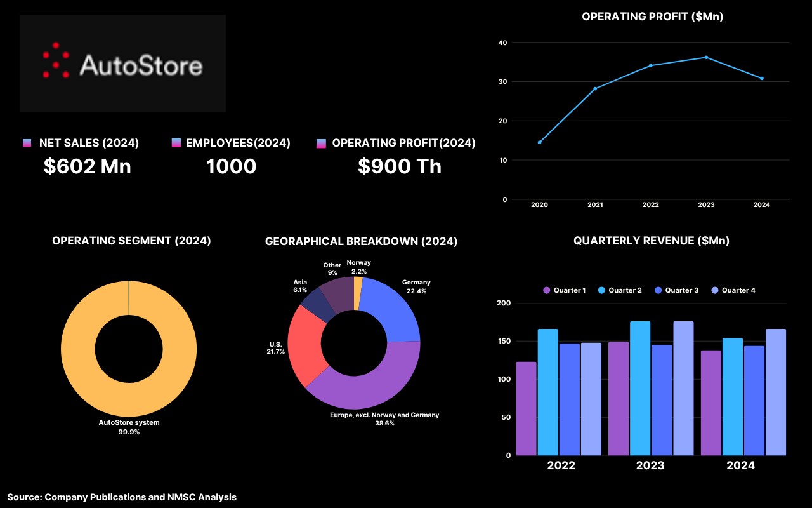Viewport: 812px width, 508px height.
Task: Click the 2023 Quarter 2 bar
Action: [x=640, y=388]
